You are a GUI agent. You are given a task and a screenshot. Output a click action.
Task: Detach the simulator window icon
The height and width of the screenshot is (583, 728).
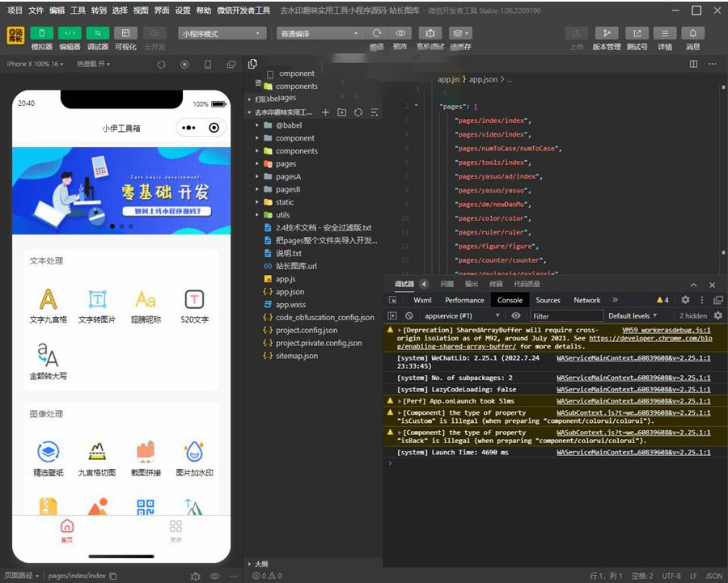click(x=231, y=65)
